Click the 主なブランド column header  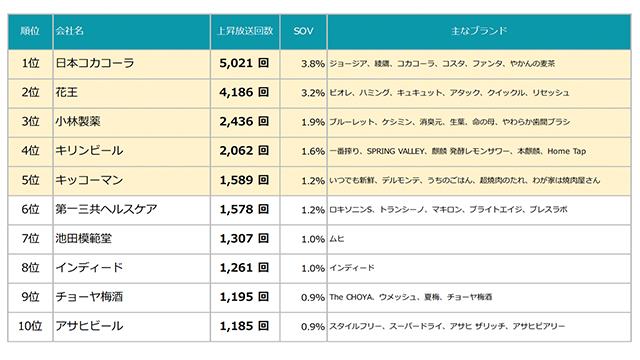[479, 31]
